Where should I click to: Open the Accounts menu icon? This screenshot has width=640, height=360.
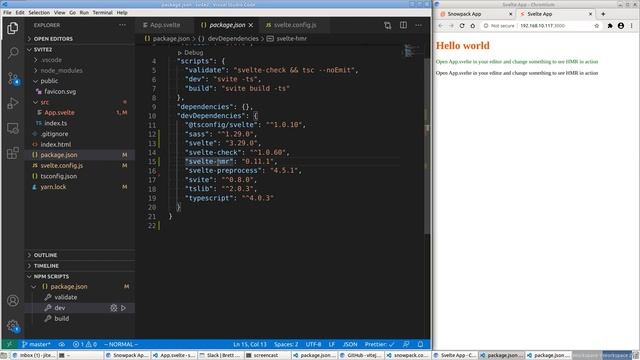pyautogui.click(x=13, y=301)
